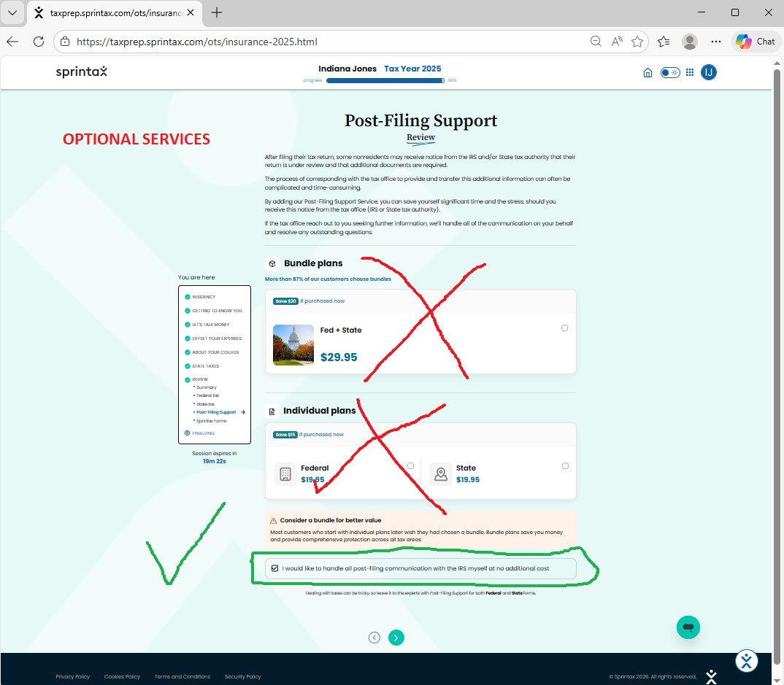
Task: Toggle the dark mode switch in header
Action: pos(669,72)
